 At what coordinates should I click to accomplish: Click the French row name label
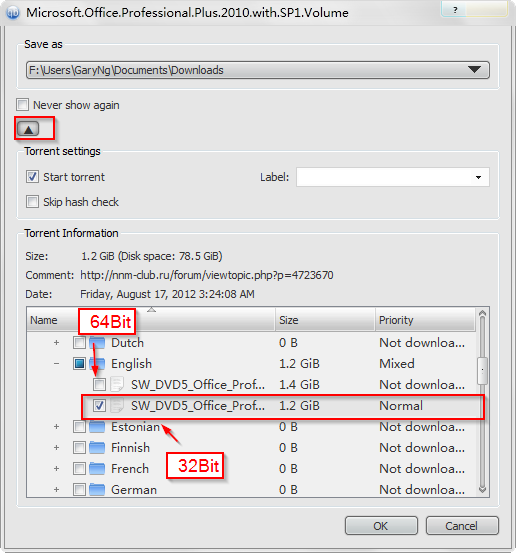tap(130, 469)
